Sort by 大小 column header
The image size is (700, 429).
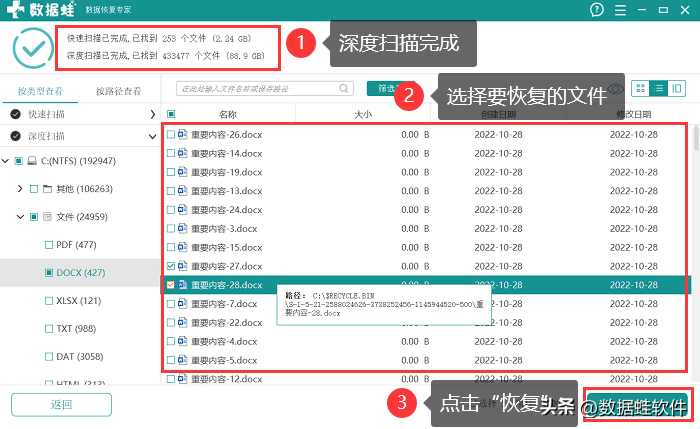pyautogui.click(x=363, y=114)
